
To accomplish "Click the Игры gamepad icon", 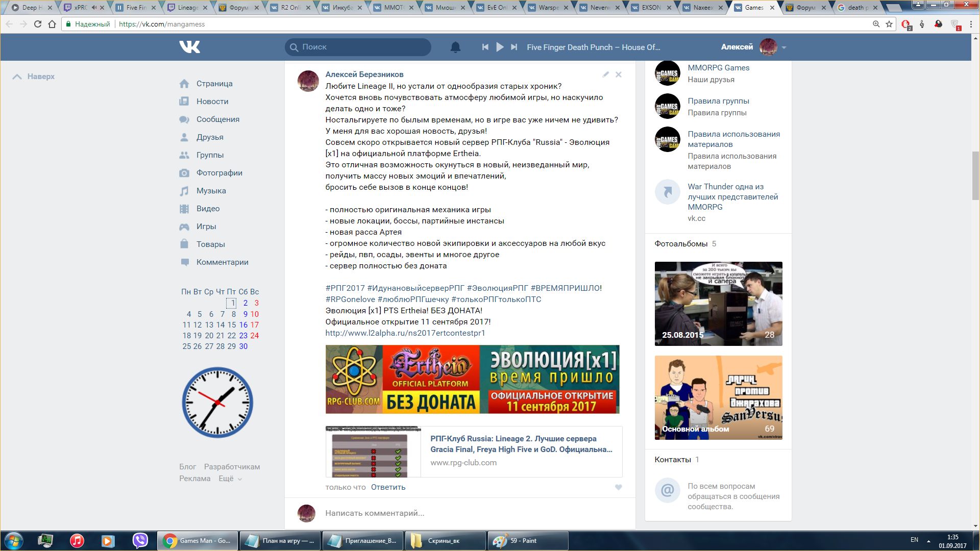I will tap(184, 227).
